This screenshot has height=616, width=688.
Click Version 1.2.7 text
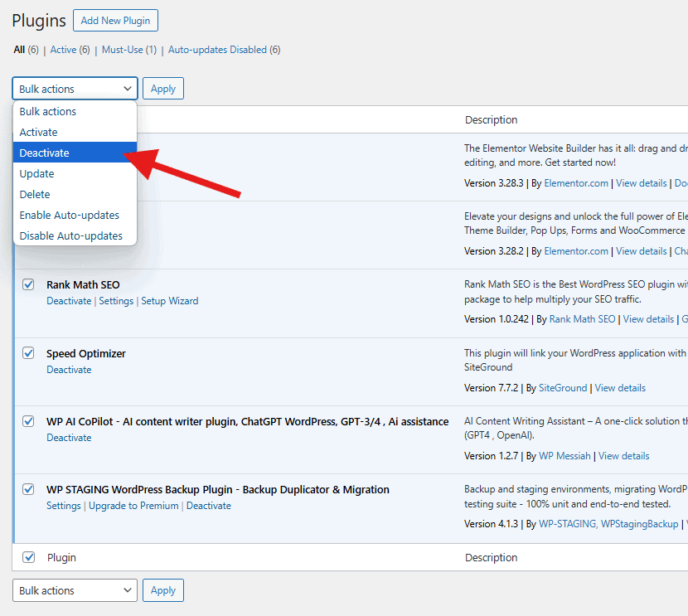tap(491, 456)
